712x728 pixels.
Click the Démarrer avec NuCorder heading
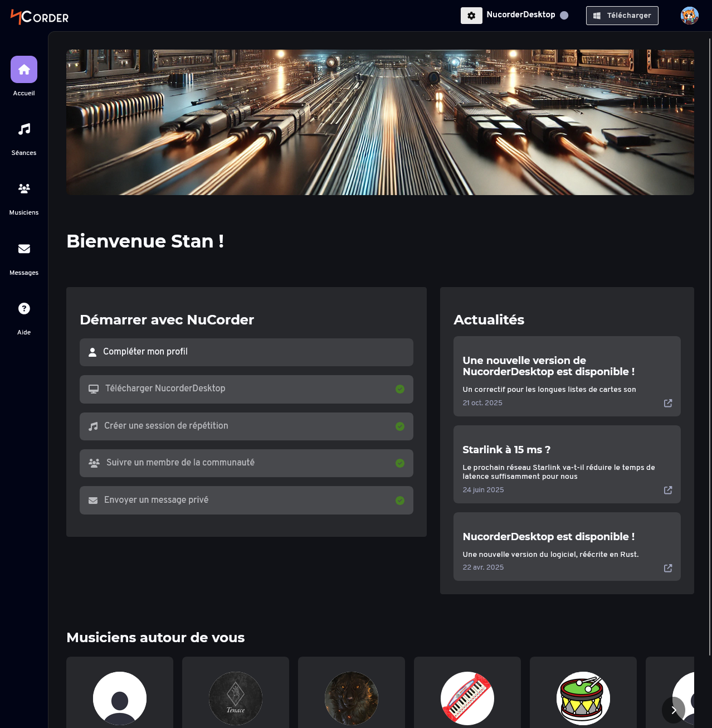(167, 320)
